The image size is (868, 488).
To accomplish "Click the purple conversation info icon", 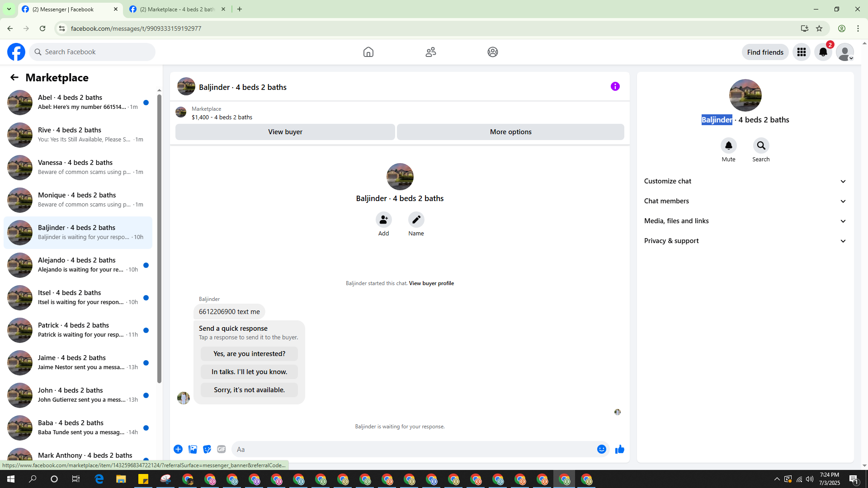I will coord(615,86).
